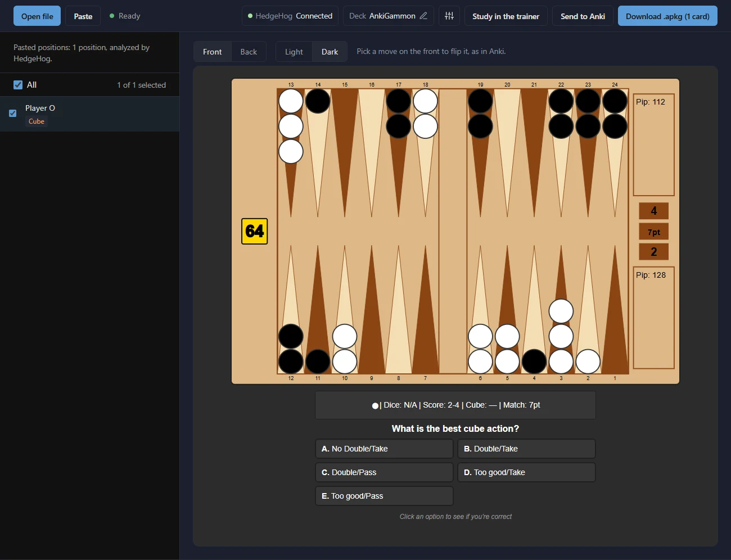Open the sliders settings icon
The height and width of the screenshot is (560, 731).
pyautogui.click(x=449, y=16)
